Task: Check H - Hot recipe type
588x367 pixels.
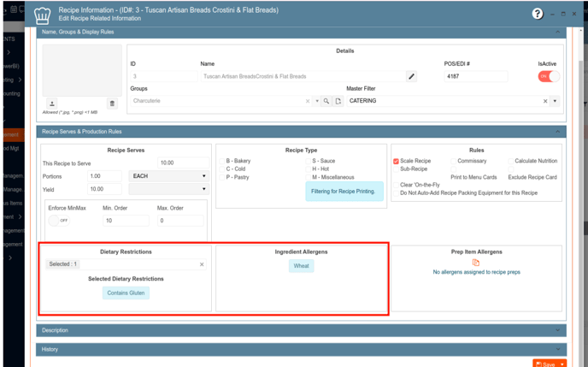Action: 308,169
